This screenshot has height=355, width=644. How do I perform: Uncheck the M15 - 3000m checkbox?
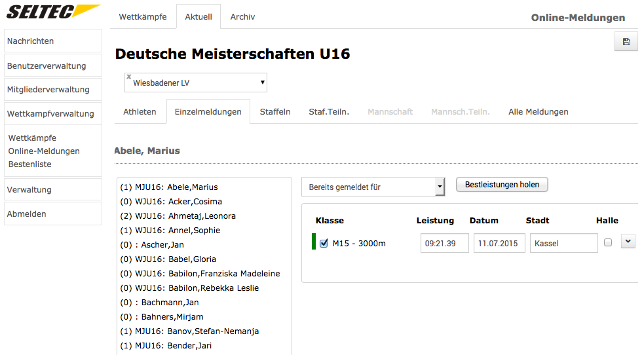tap(324, 244)
